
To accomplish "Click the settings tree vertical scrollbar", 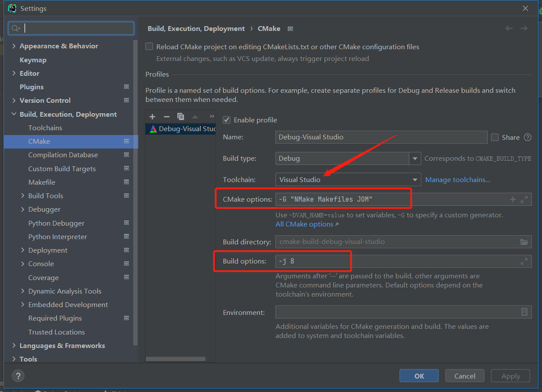I will 135,192.
